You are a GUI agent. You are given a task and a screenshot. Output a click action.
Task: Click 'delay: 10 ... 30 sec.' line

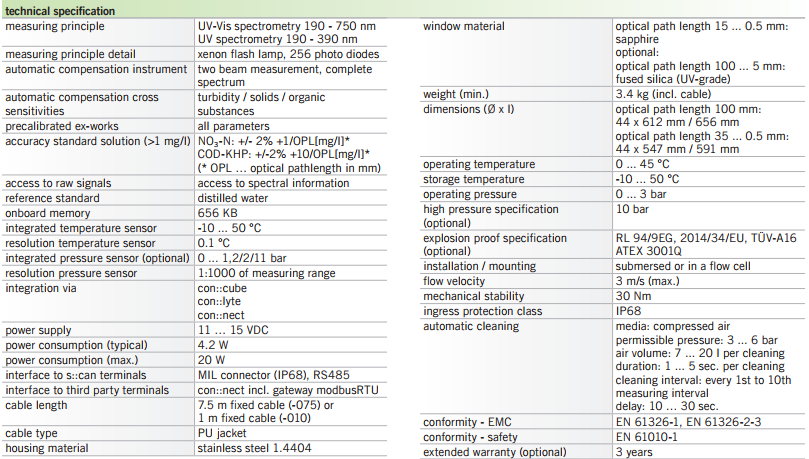pyautogui.click(x=667, y=406)
